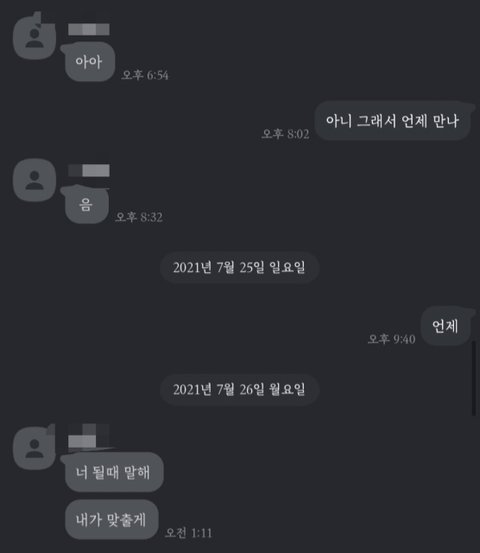Click the 오후 9:40 timestamp
The image size is (480, 553).
(392, 339)
